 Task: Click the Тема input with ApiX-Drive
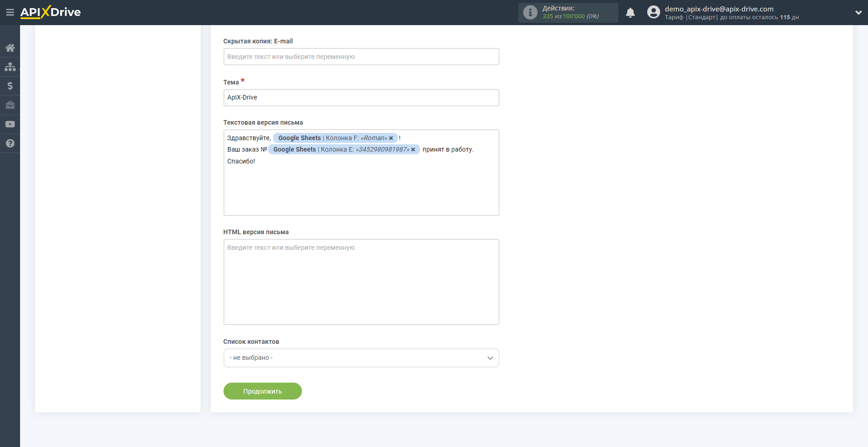[x=361, y=98]
